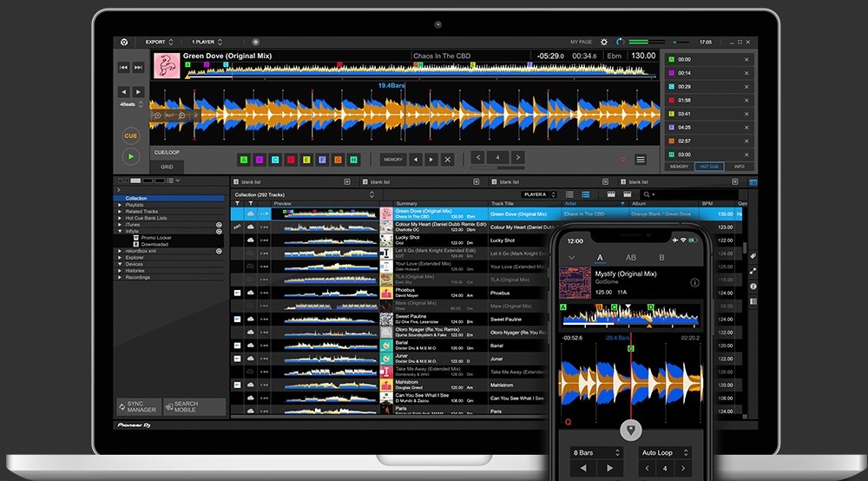The image size is (868, 481).
Task: Tap the round cue marker button on phone
Action: (x=631, y=430)
